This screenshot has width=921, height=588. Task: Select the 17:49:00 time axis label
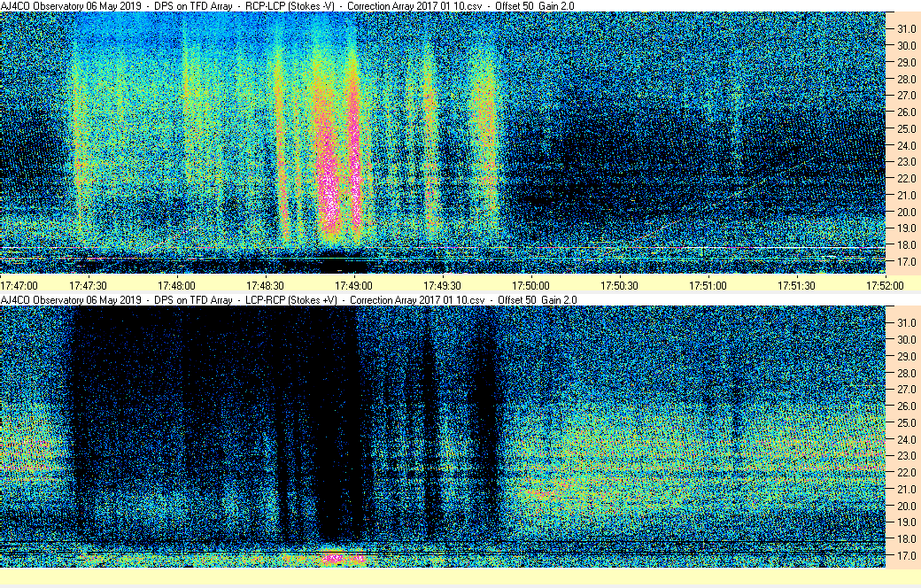coord(353,285)
